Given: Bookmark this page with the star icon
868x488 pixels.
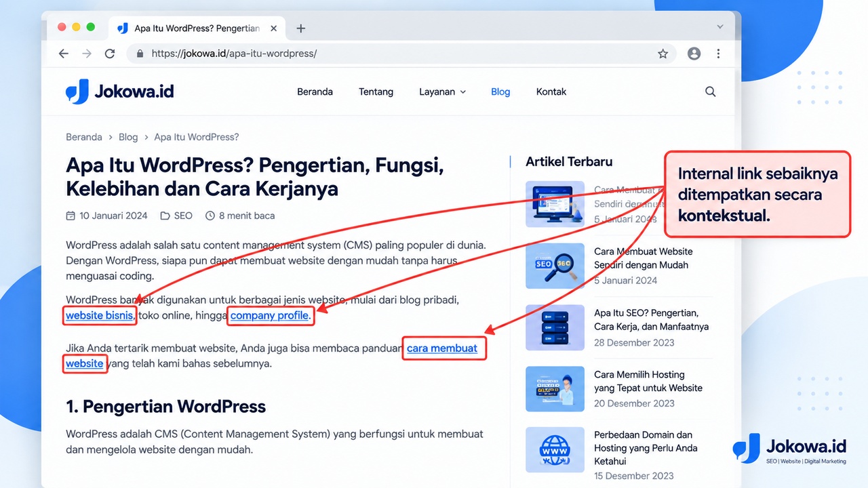Looking at the screenshot, I should [x=663, y=54].
